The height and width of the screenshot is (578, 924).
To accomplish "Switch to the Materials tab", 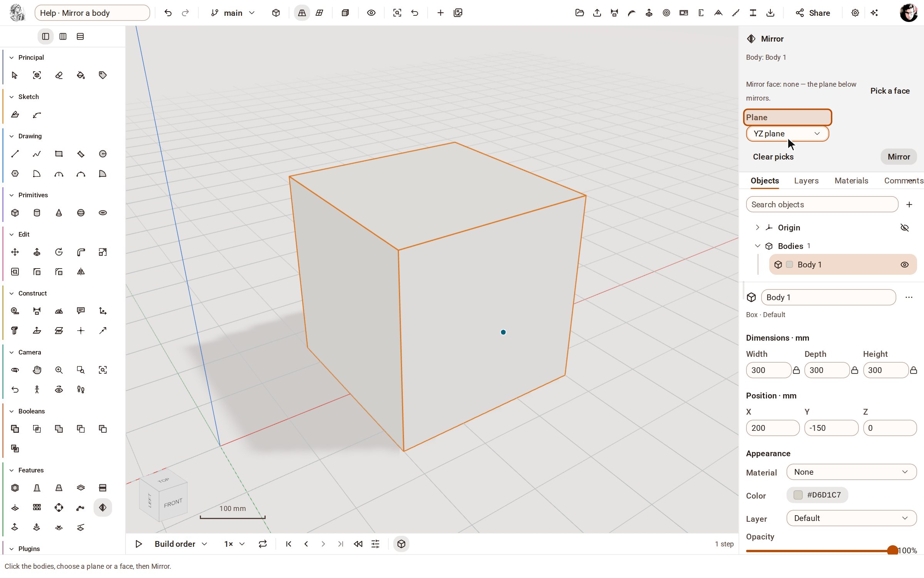I will [x=851, y=181].
